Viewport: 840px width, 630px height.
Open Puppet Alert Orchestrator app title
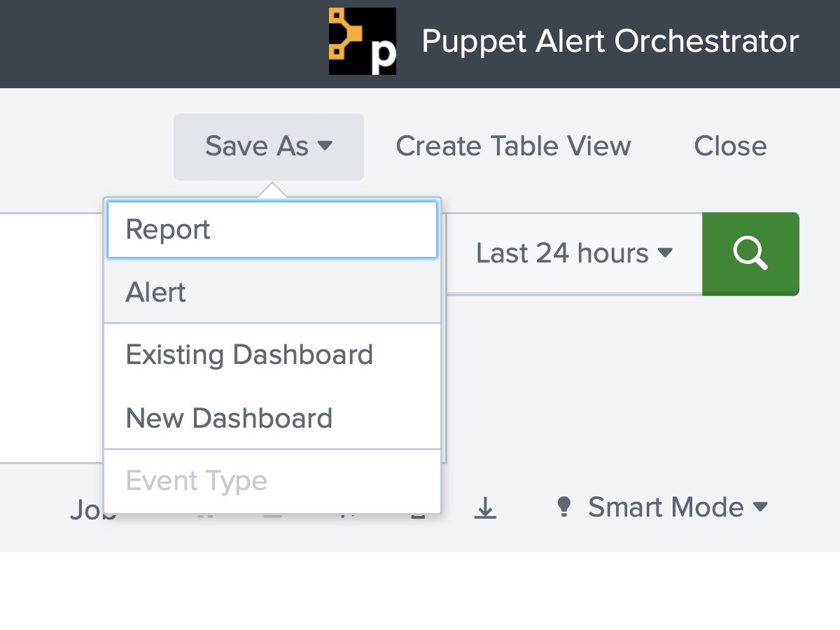pyautogui.click(x=610, y=41)
